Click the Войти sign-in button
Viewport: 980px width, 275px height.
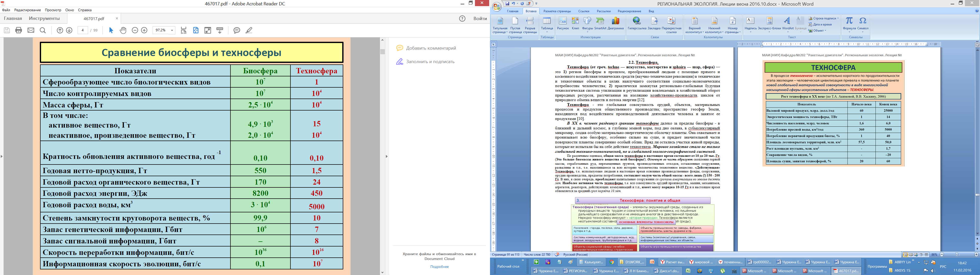tap(480, 19)
